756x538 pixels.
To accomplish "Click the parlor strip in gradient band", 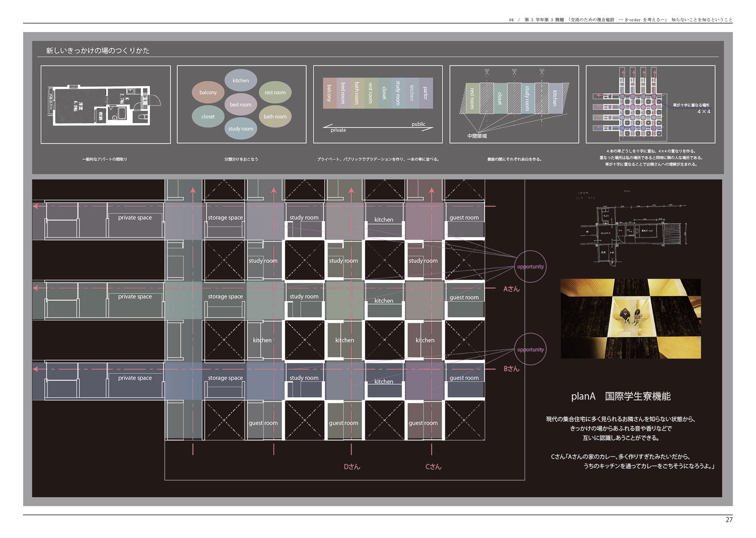I will point(426,93).
